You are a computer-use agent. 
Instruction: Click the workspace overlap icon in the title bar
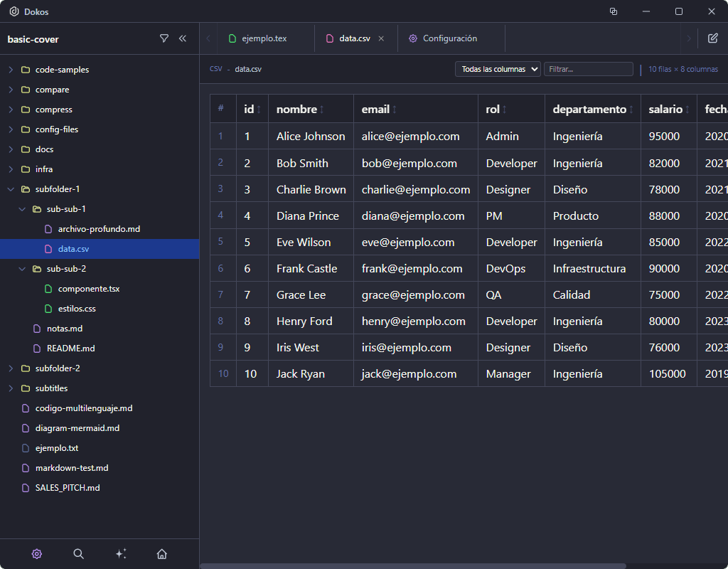coord(613,11)
